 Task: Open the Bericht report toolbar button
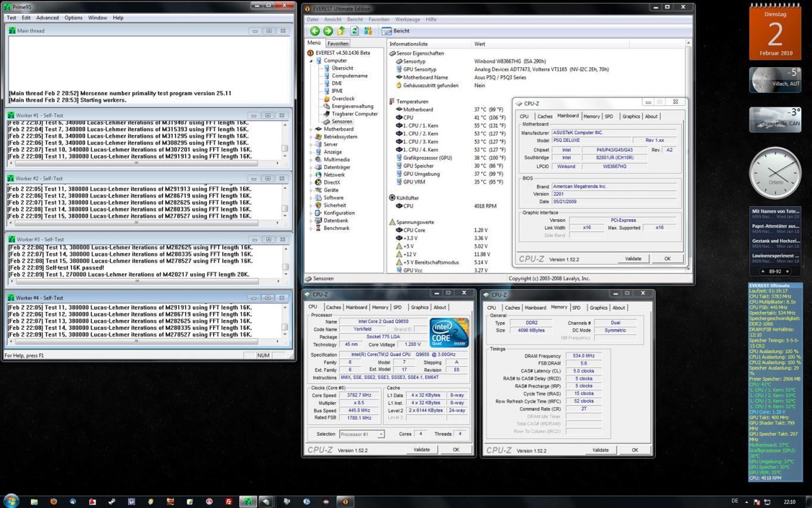396,31
